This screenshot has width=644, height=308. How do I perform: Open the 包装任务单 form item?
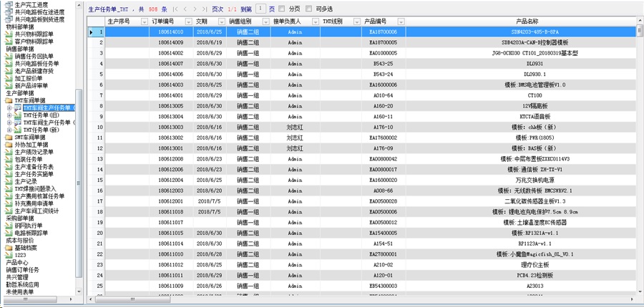tap(10, 159)
